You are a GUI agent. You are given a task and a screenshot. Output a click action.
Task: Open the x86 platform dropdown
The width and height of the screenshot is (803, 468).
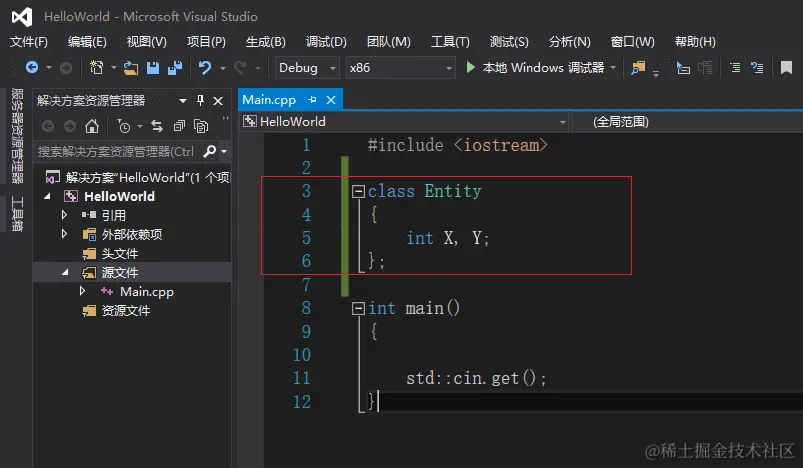[400, 68]
